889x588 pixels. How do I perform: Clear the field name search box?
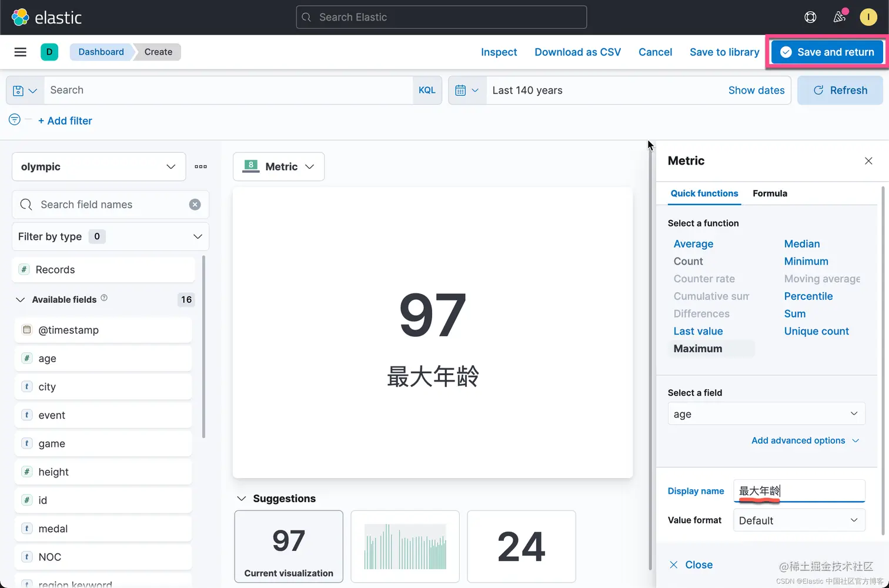coord(195,205)
